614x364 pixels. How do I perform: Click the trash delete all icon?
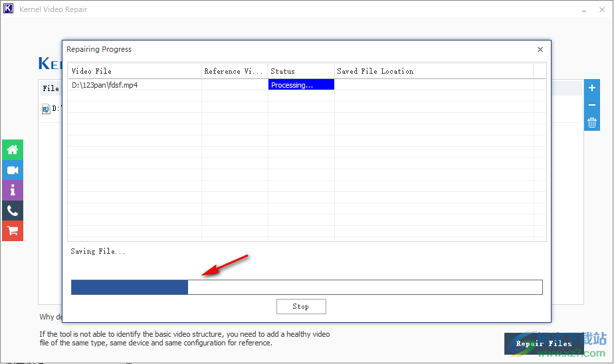591,122
